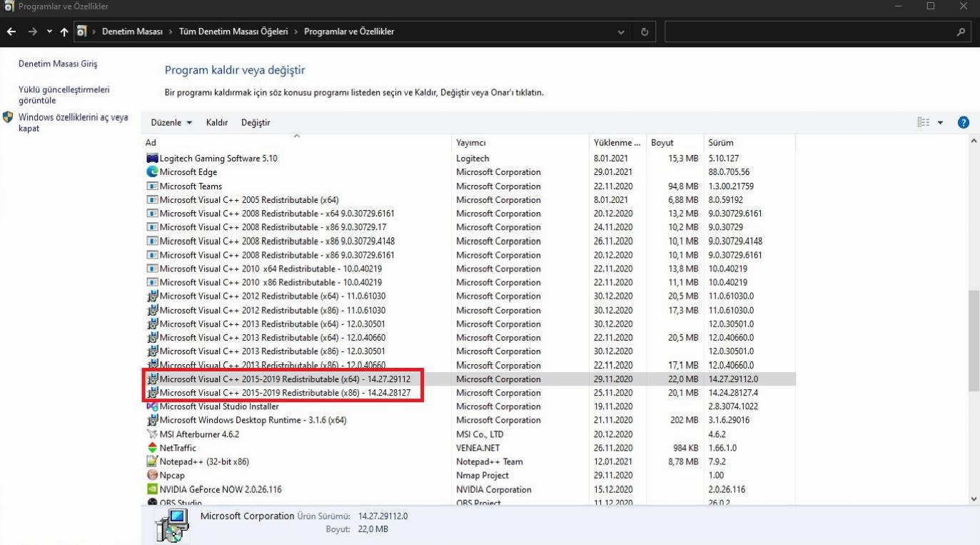Sort by the Yüklenme column header

(x=617, y=143)
